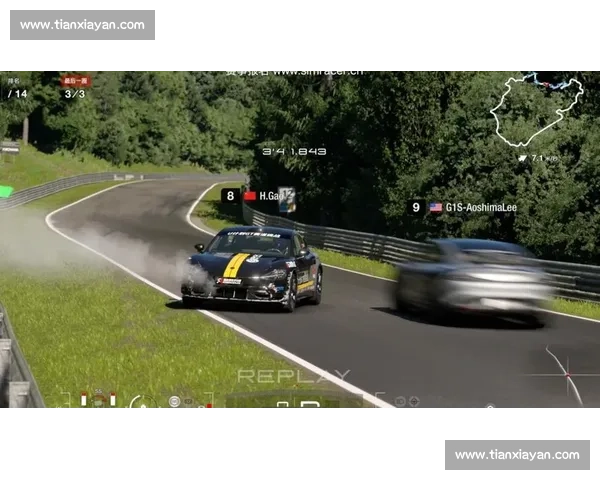The image size is (600, 480).
Task: Click the green marker at left edge
Action: click(x=6, y=191)
